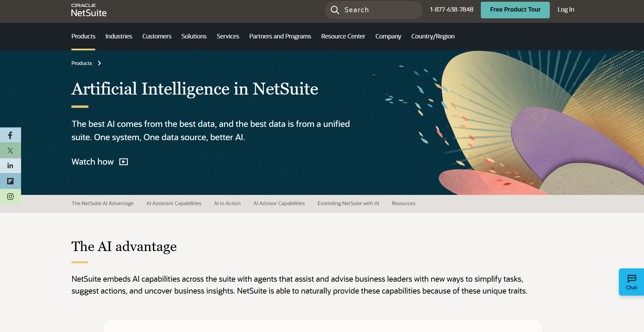The image size is (644, 332).
Task: Open the Resource Center menu
Action: coord(343,36)
